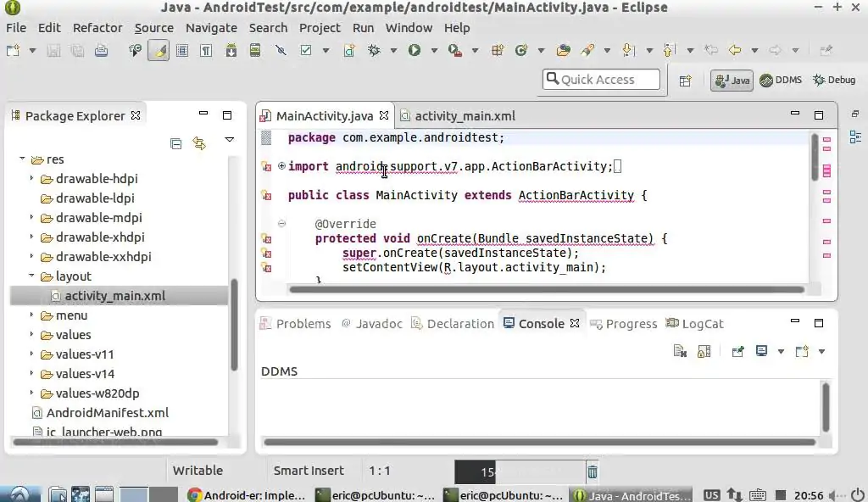Click the Android Lint checkmark icon

point(305,50)
